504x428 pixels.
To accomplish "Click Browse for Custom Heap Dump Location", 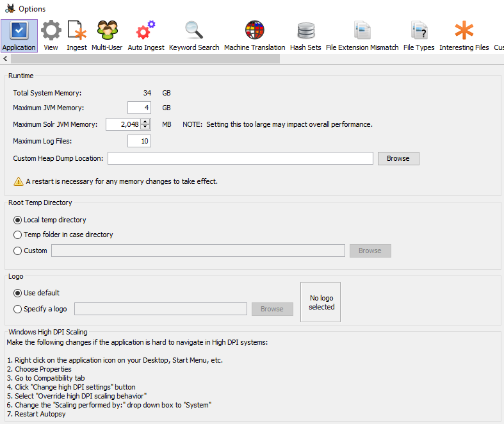I will coord(398,158).
